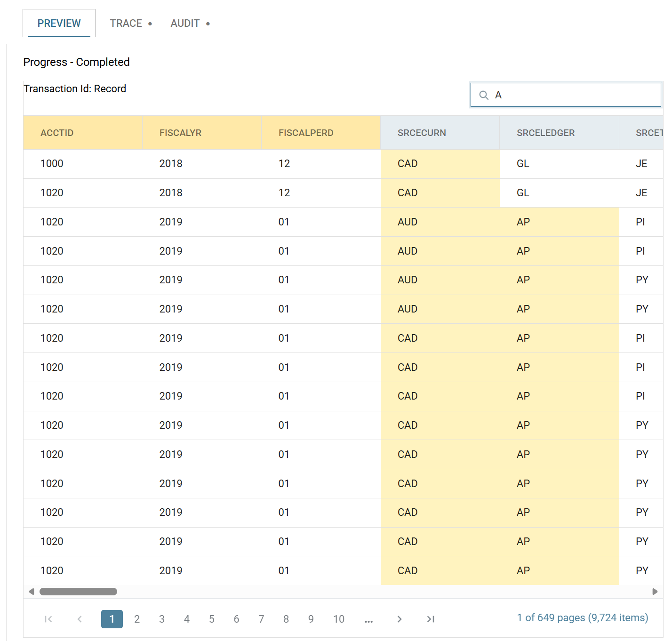The width and height of the screenshot is (672, 641).
Task: Go to the previous page arrow
Action: [x=80, y=619]
